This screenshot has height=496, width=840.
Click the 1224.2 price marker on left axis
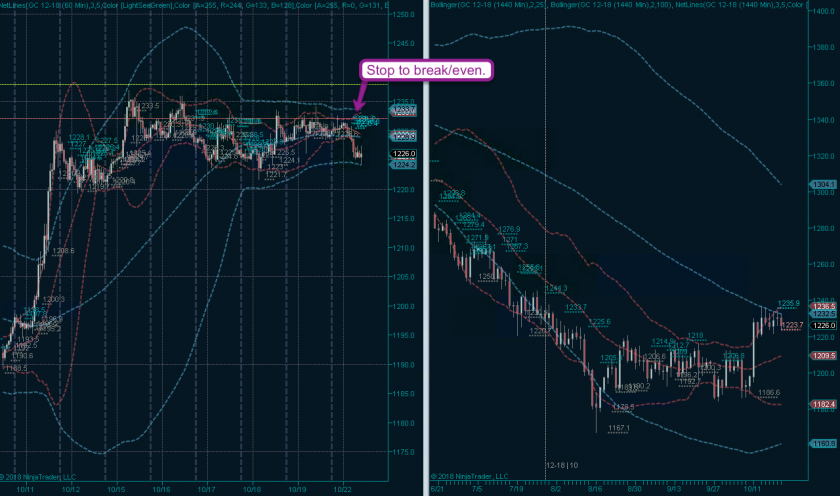point(405,165)
